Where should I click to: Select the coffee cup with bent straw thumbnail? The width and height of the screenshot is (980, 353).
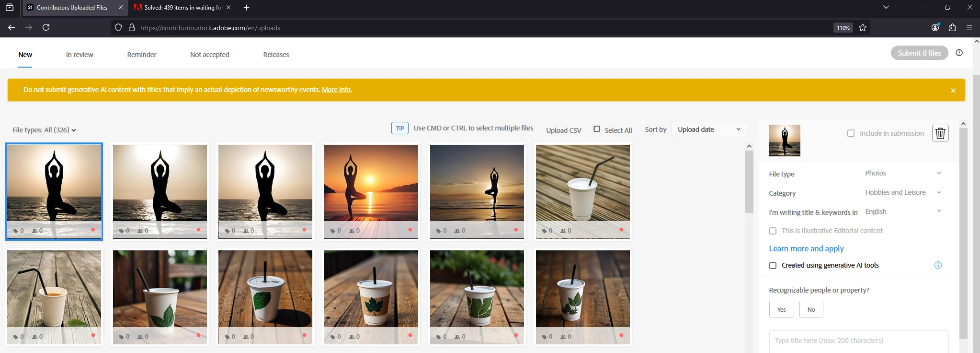click(x=54, y=297)
